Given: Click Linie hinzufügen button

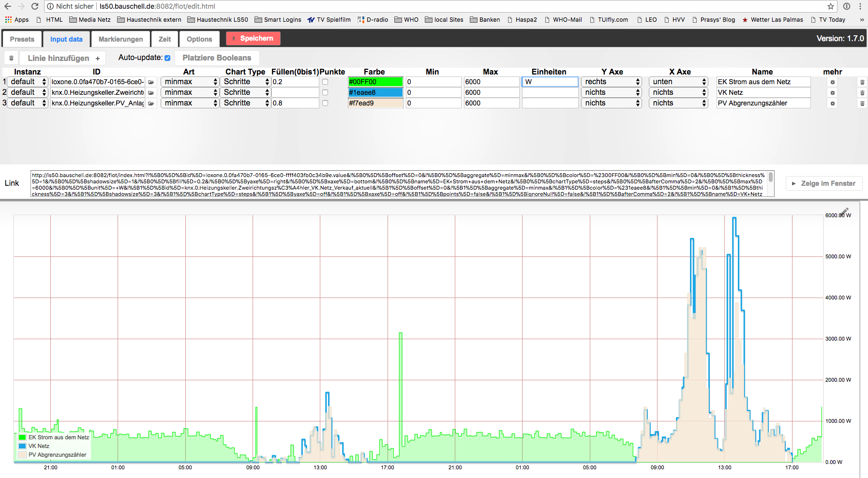Looking at the screenshot, I should [63, 58].
